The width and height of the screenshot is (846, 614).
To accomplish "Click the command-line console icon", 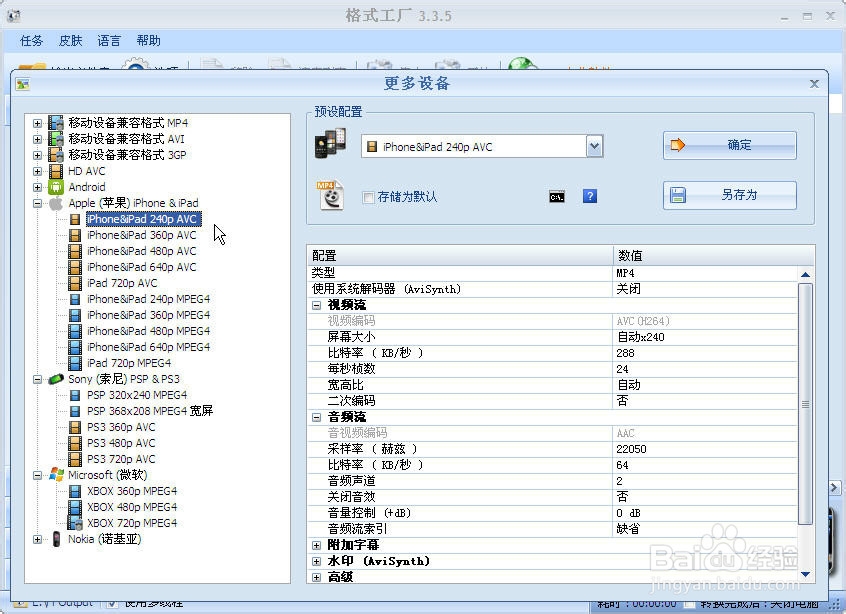I will (557, 197).
